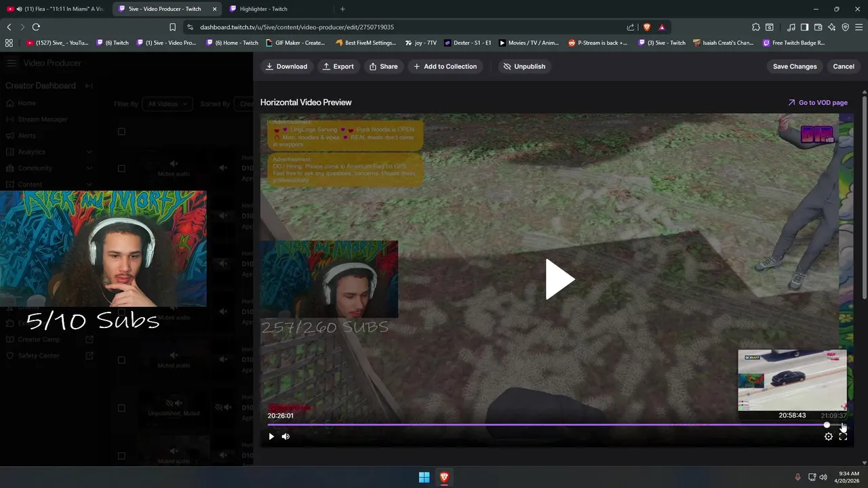Open the browser hamburger main menu
Viewport: 868px width, 488px height.
[859, 27]
